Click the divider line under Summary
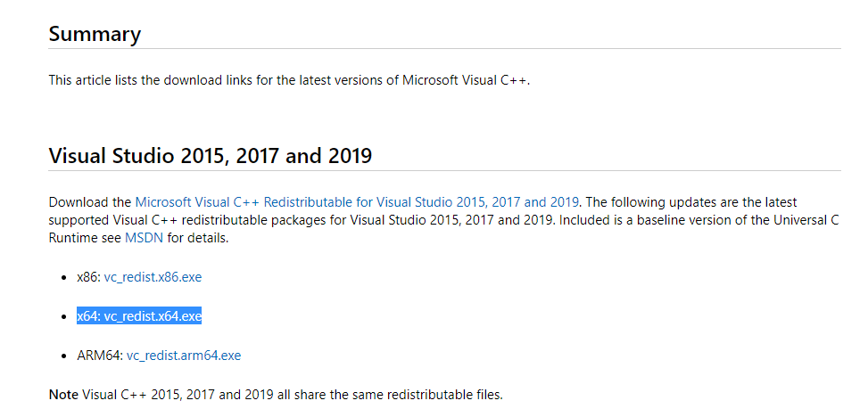 point(444,49)
